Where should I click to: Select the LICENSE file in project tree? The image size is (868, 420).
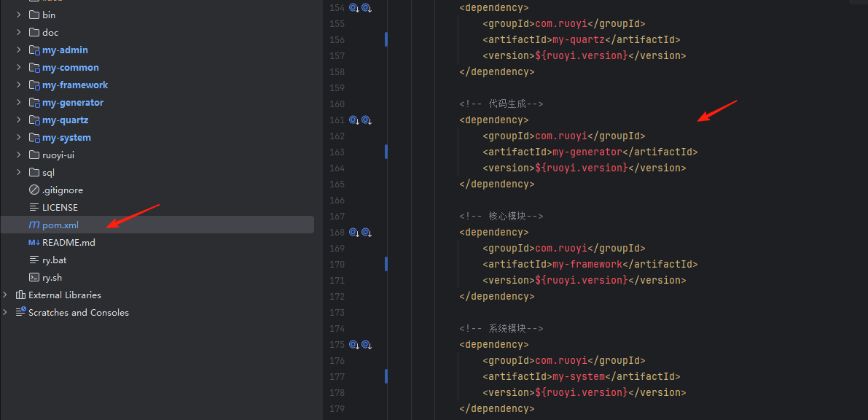point(60,208)
